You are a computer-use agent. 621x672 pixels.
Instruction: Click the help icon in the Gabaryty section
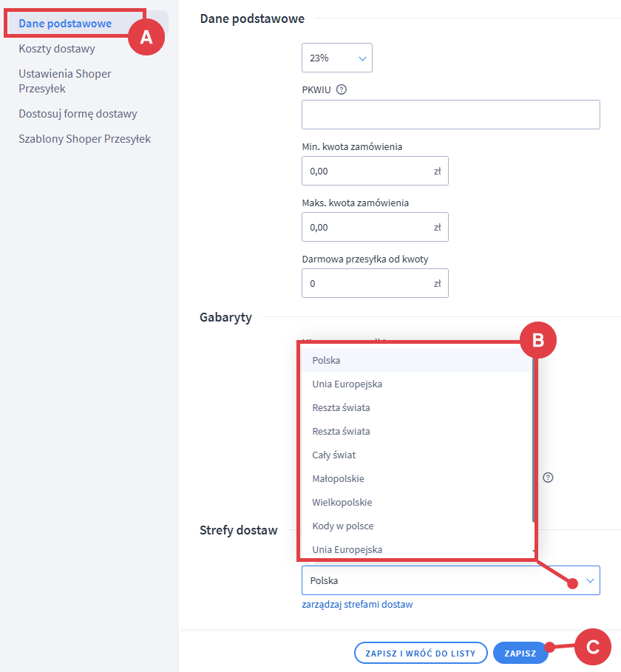[x=548, y=477]
